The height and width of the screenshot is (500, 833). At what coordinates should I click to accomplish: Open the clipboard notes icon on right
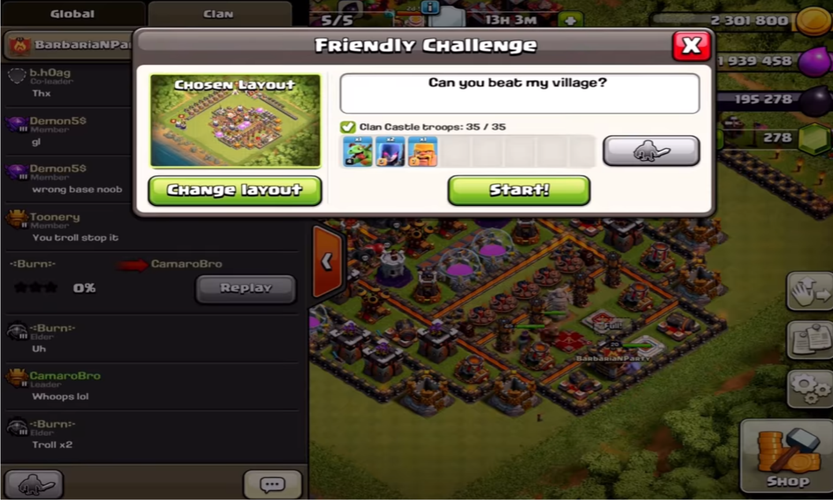(810, 340)
